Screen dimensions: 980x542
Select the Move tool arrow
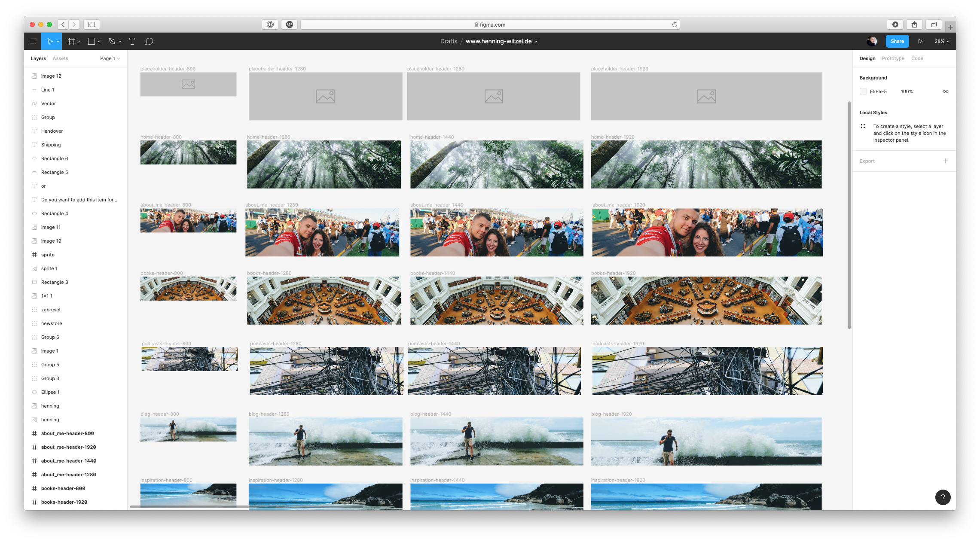(x=50, y=41)
